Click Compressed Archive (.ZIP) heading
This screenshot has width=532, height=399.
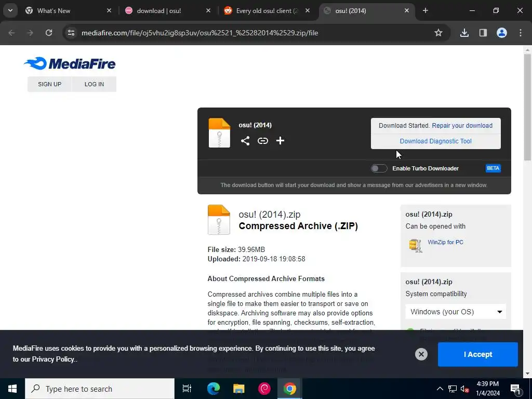pyautogui.click(x=298, y=226)
